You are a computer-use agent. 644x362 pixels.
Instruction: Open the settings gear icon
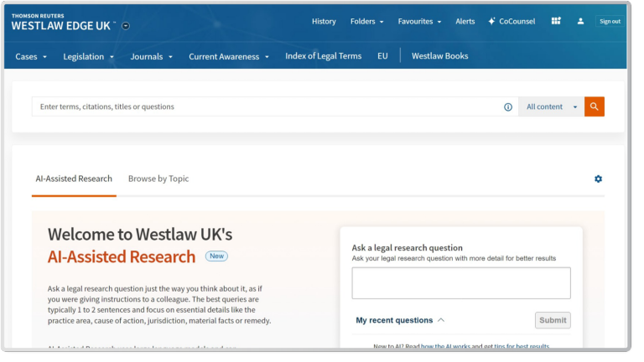coord(598,178)
